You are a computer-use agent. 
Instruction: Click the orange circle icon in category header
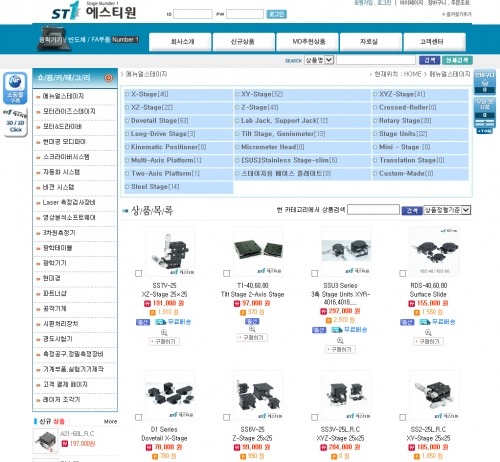pyautogui.click(x=109, y=78)
